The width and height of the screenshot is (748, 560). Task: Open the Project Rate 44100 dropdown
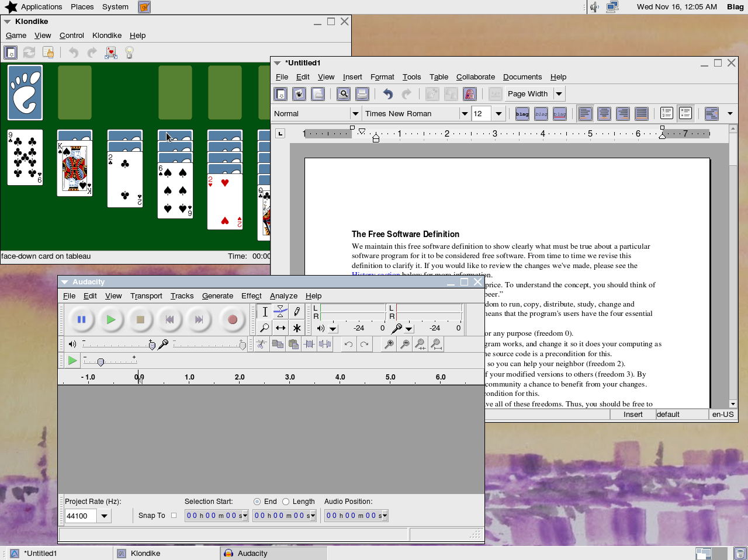(x=104, y=516)
